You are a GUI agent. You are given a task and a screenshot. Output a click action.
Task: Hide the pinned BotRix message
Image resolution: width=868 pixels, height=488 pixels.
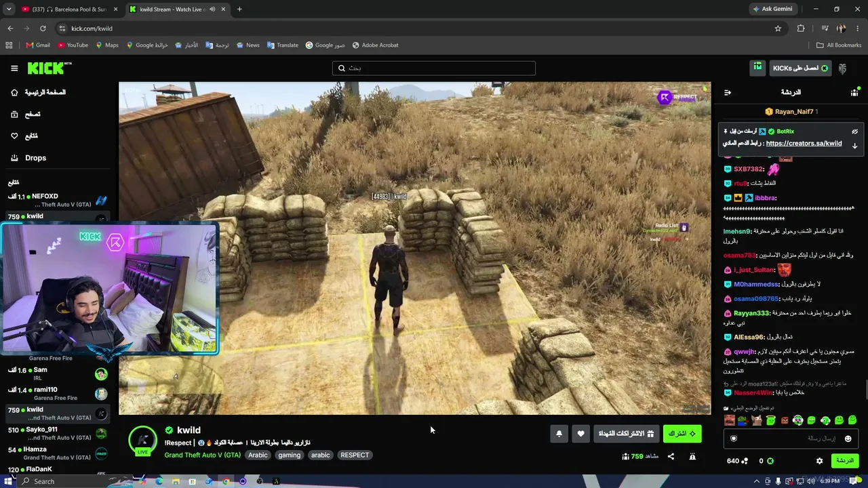tap(854, 131)
